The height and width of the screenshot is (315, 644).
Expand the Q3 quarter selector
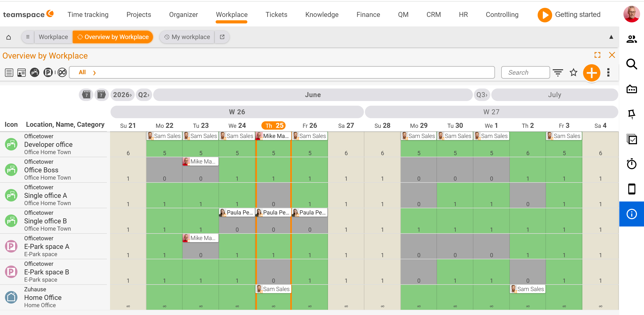(x=482, y=95)
